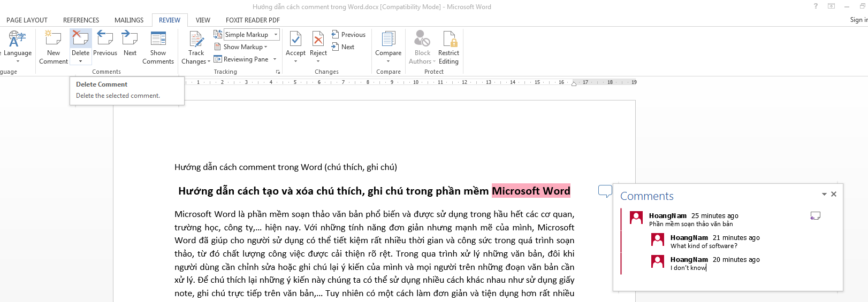The width and height of the screenshot is (868, 302).
Task: Click Previous change in Changes group
Action: click(x=348, y=35)
